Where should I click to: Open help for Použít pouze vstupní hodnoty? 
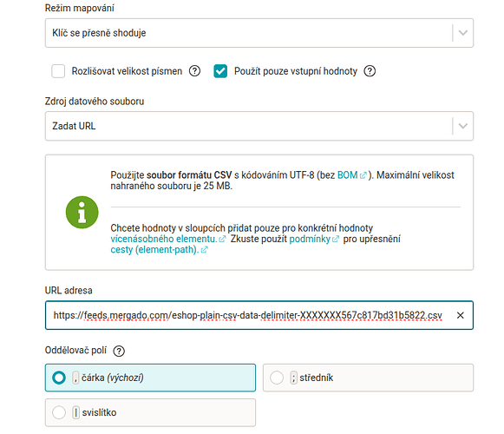370,71
